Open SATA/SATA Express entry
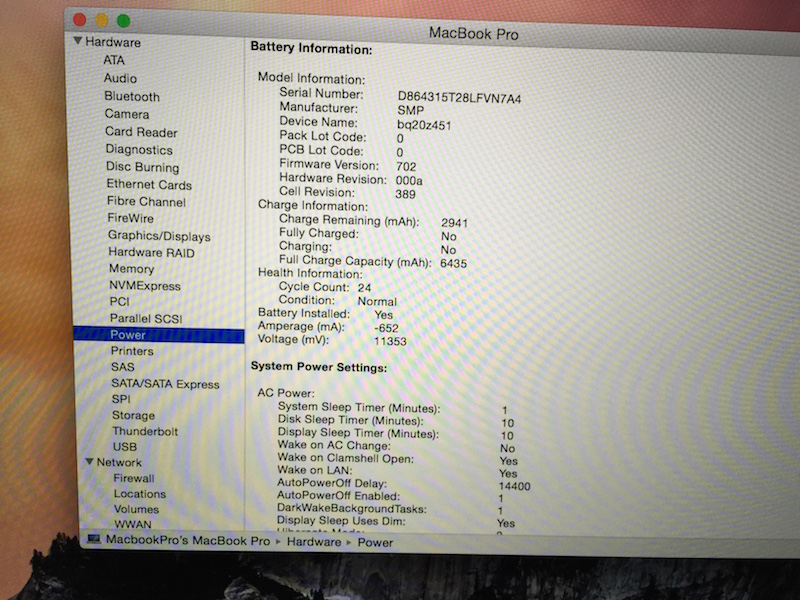The width and height of the screenshot is (800, 600). pyautogui.click(x=165, y=384)
